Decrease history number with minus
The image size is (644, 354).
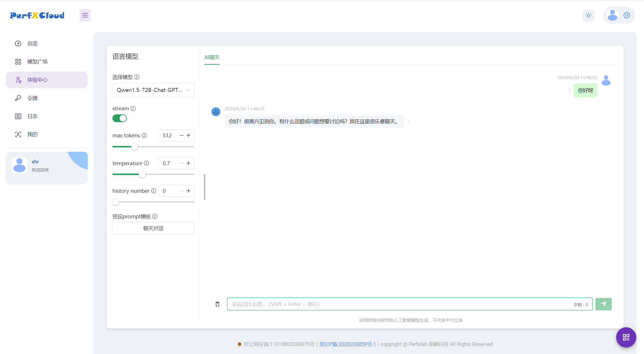pos(182,191)
